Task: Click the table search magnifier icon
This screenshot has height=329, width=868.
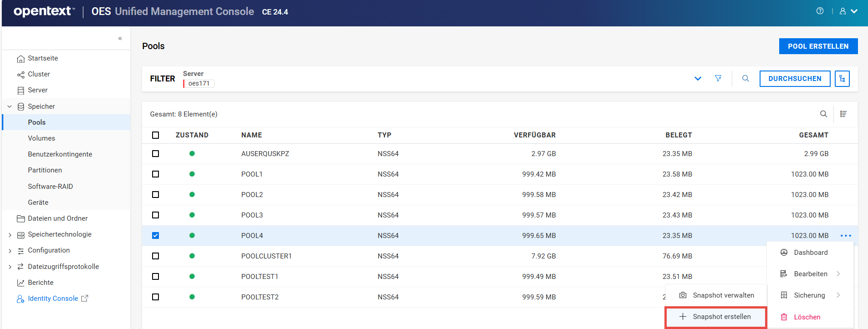Action: 823,114
